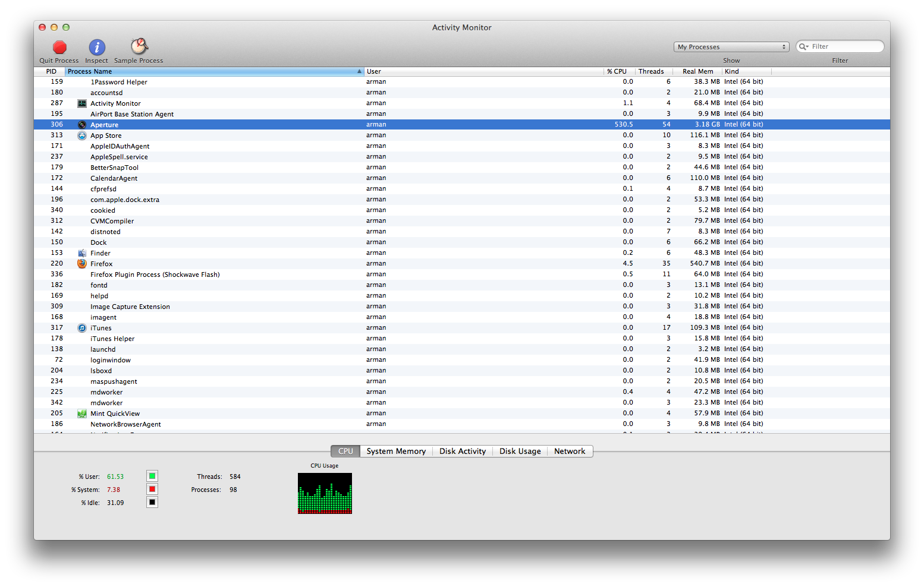This screenshot has height=587, width=924.
Task: Switch to the System Memory tab
Action: (396, 452)
